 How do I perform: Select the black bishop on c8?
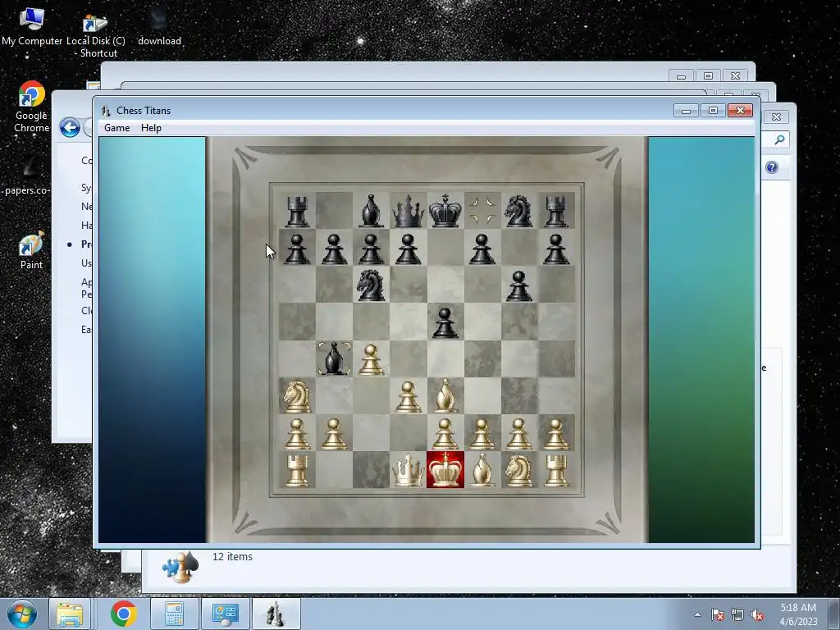point(372,211)
